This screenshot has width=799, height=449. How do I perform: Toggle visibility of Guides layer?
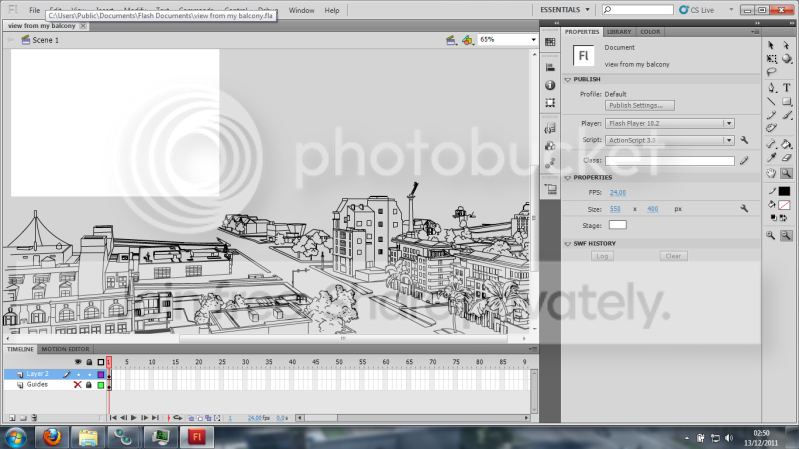77,385
